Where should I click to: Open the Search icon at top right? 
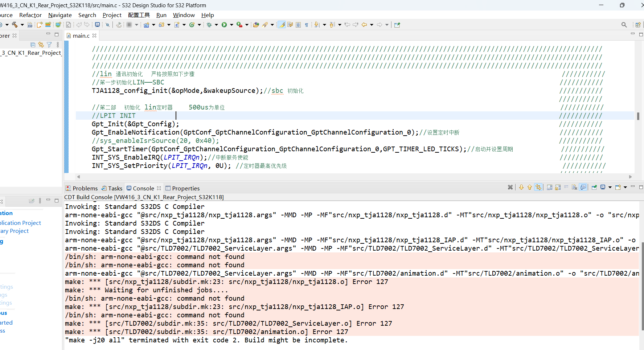tap(624, 24)
